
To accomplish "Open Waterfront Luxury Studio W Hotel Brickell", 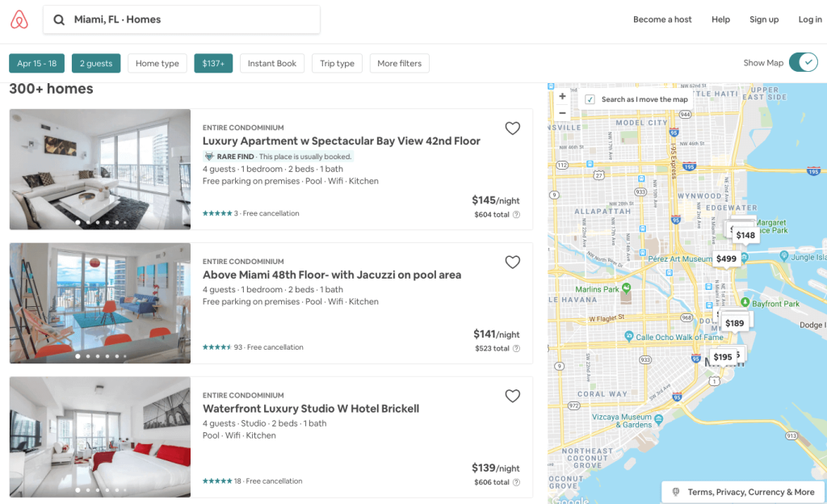I will [x=311, y=409].
